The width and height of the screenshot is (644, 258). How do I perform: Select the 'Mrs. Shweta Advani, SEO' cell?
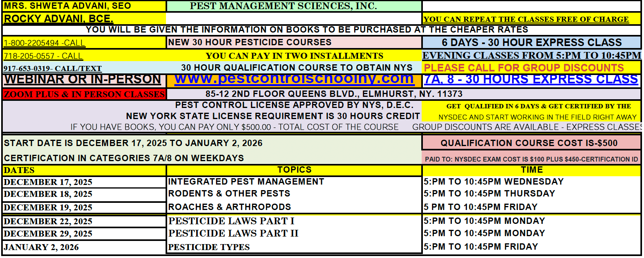pyautogui.click(x=84, y=6)
